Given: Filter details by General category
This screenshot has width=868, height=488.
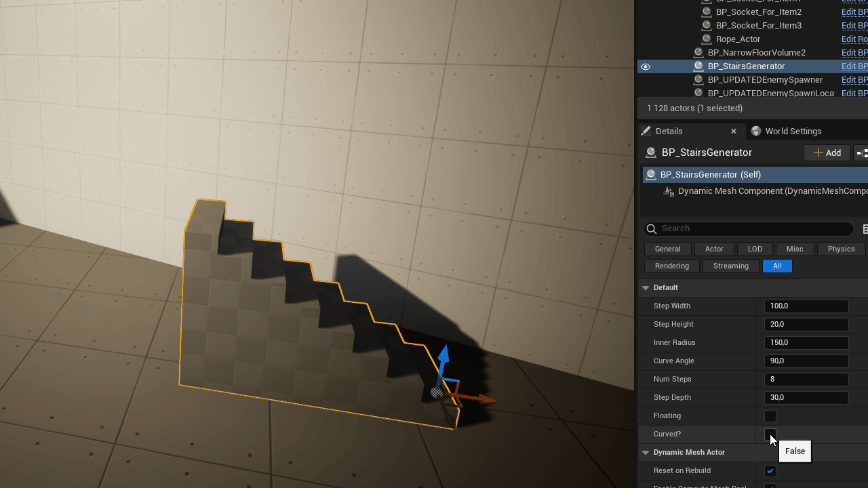Looking at the screenshot, I should 668,249.
